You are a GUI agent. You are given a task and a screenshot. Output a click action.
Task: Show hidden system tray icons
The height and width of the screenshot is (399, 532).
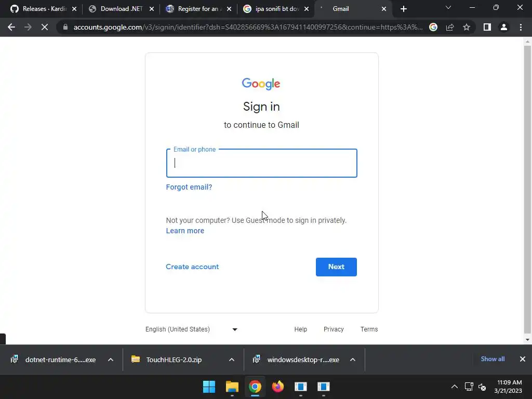click(x=454, y=387)
